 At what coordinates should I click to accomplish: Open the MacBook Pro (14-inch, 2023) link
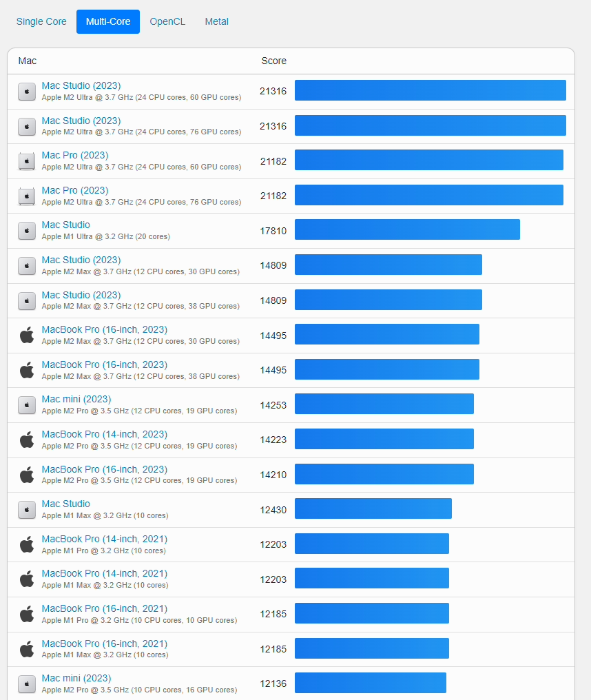coord(104,434)
